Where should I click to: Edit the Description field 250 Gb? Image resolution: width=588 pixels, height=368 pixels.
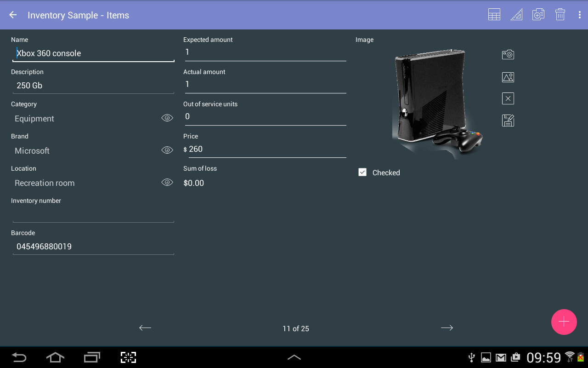coord(93,86)
